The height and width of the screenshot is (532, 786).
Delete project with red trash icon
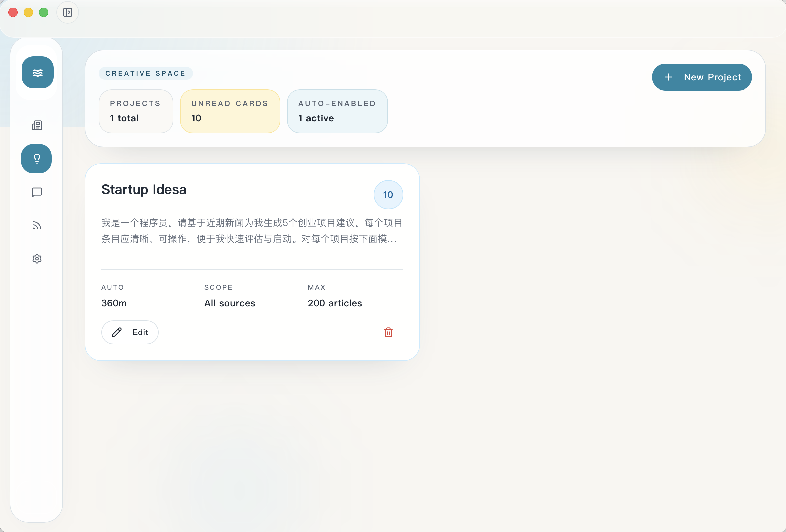coord(388,332)
